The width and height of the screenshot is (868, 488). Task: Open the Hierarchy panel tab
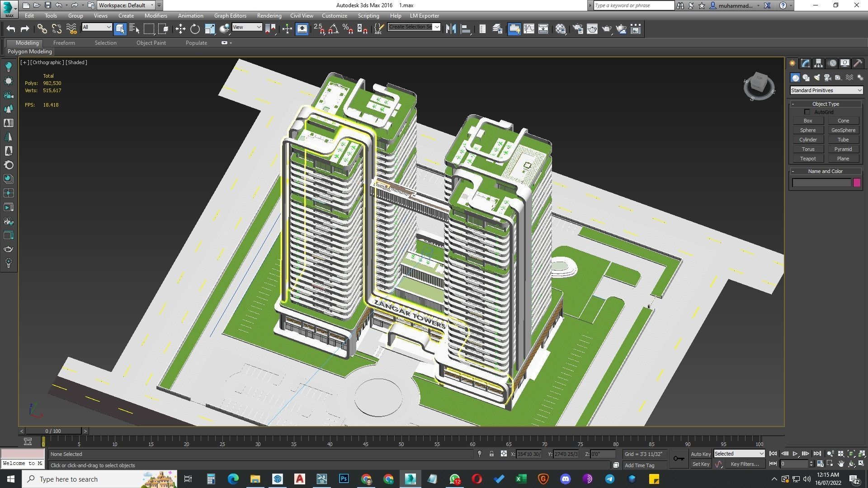[818, 63]
